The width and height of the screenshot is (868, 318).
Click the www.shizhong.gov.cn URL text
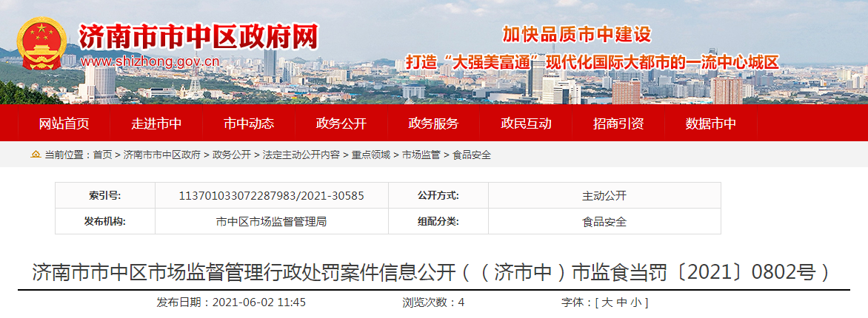point(150,61)
